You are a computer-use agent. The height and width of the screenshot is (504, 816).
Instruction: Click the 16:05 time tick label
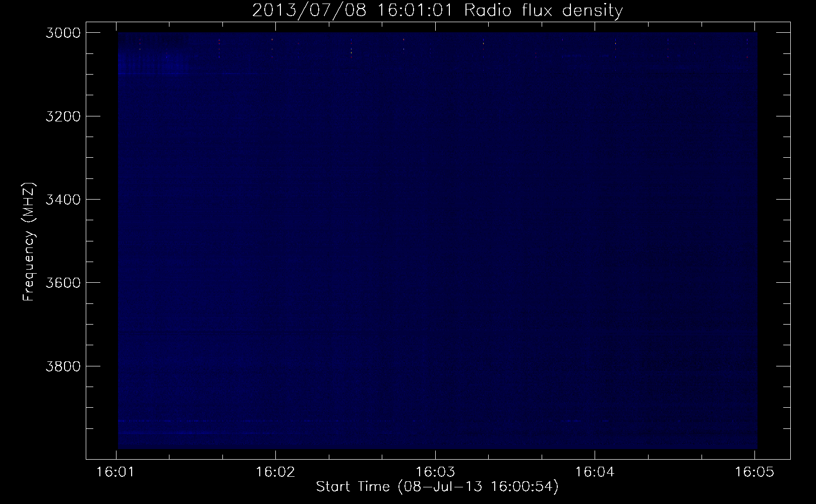[754, 472]
